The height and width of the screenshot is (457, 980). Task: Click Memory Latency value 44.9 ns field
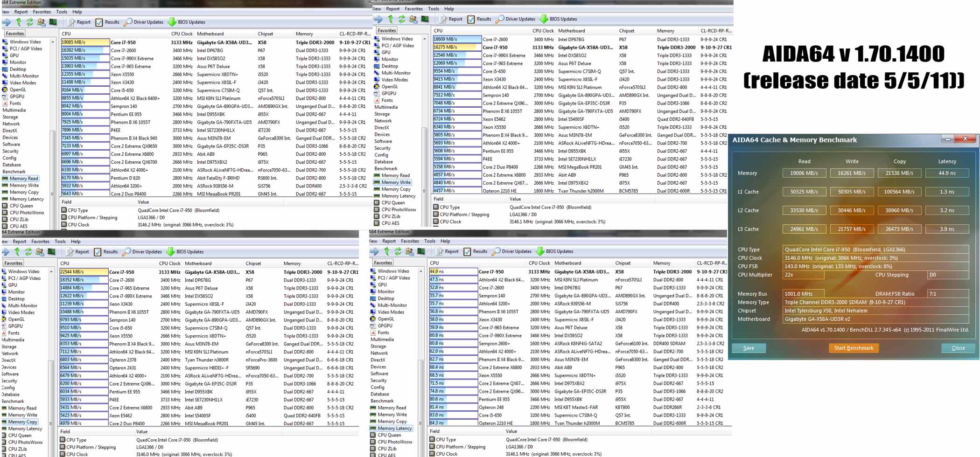pyautogui.click(x=947, y=173)
